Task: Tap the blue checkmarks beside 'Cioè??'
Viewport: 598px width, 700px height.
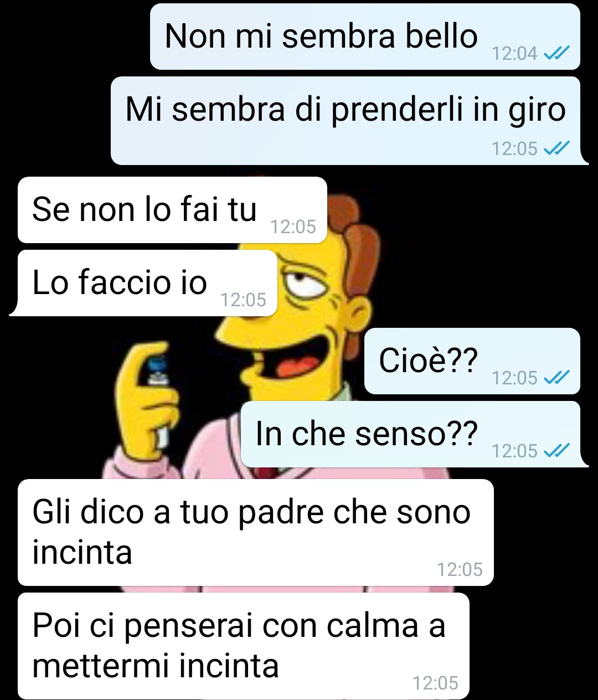Action: pos(556,378)
